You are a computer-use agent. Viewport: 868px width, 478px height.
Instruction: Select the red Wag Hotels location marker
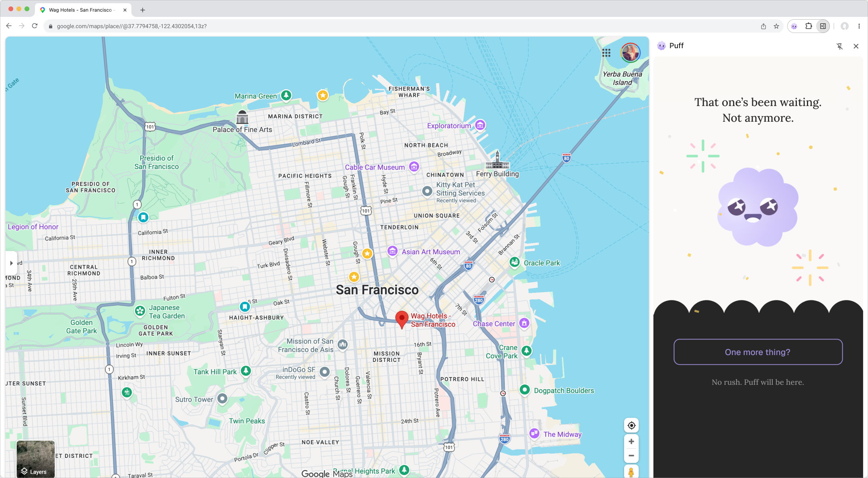point(402,319)
